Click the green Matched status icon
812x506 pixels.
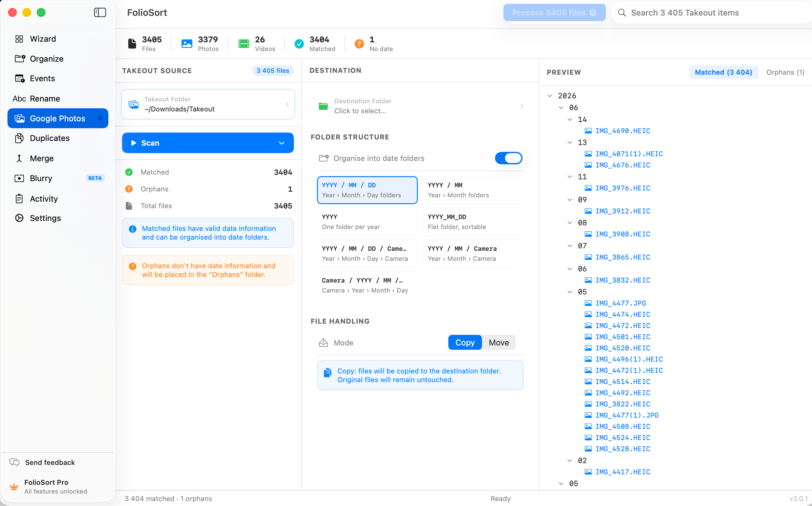(x=129, y=172)
